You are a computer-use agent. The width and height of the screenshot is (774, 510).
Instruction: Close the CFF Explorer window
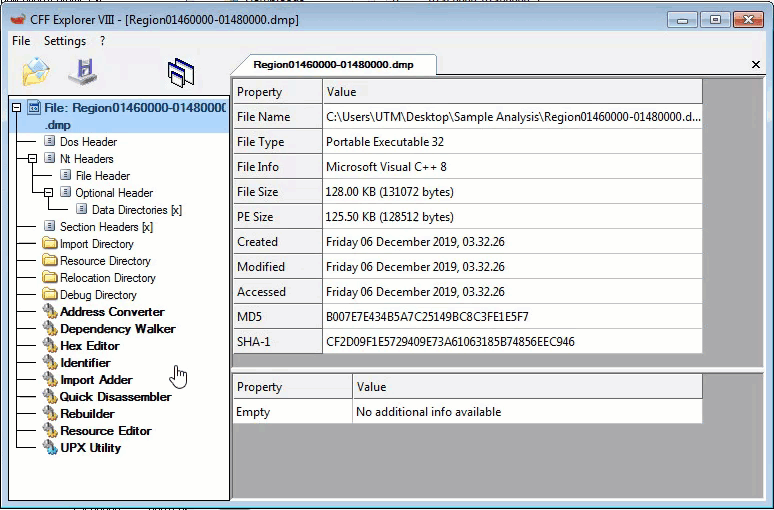pos(748,20)
